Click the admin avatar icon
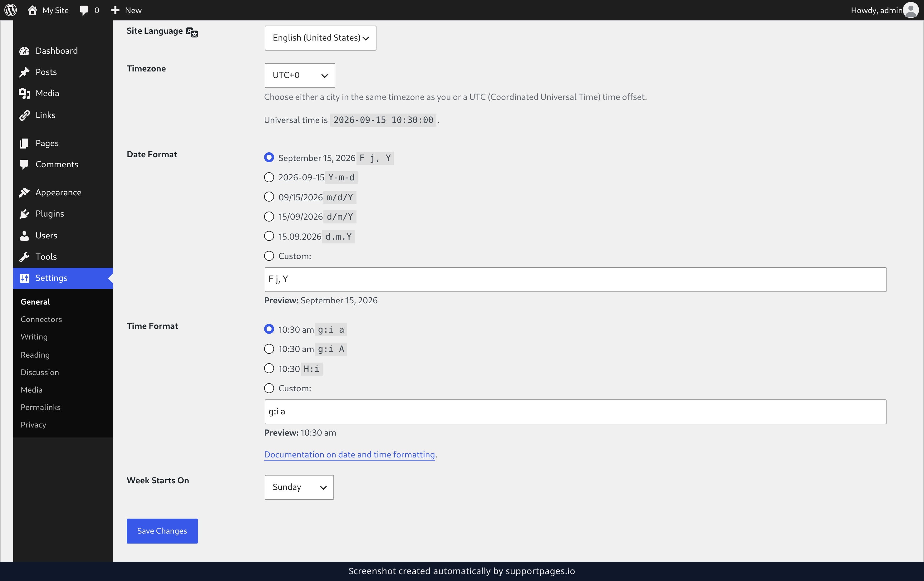 [x=911, y=10]
